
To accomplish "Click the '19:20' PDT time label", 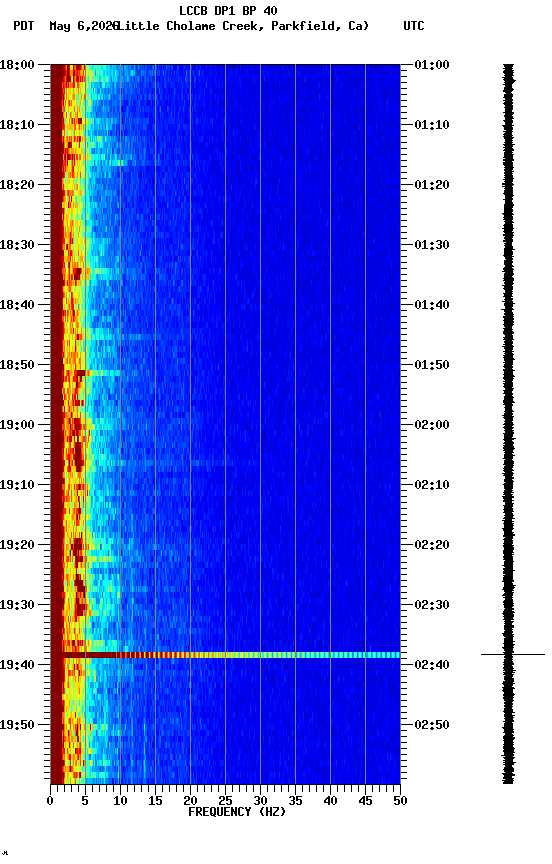I will (17, 546).
